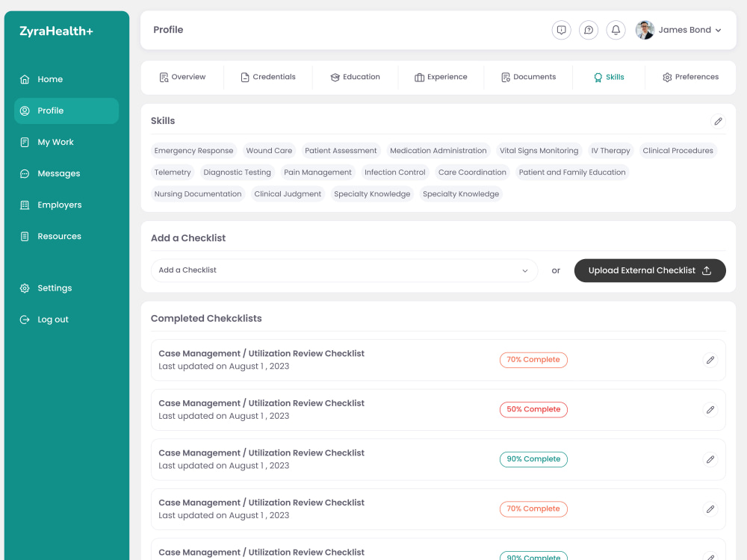Click the Home icon in the sidebar
The image size is (747, 560).
tap(25, 79)
